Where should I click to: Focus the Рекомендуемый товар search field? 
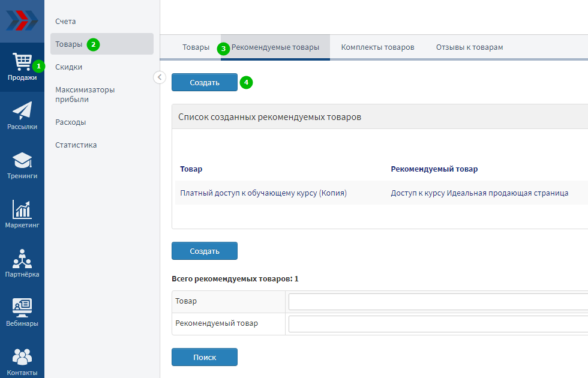438,324
